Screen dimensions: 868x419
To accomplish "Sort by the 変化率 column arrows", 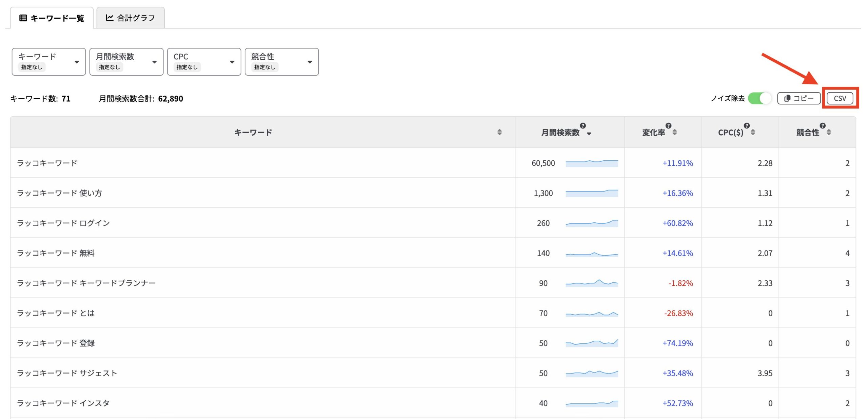I will (x=675, y=132).
